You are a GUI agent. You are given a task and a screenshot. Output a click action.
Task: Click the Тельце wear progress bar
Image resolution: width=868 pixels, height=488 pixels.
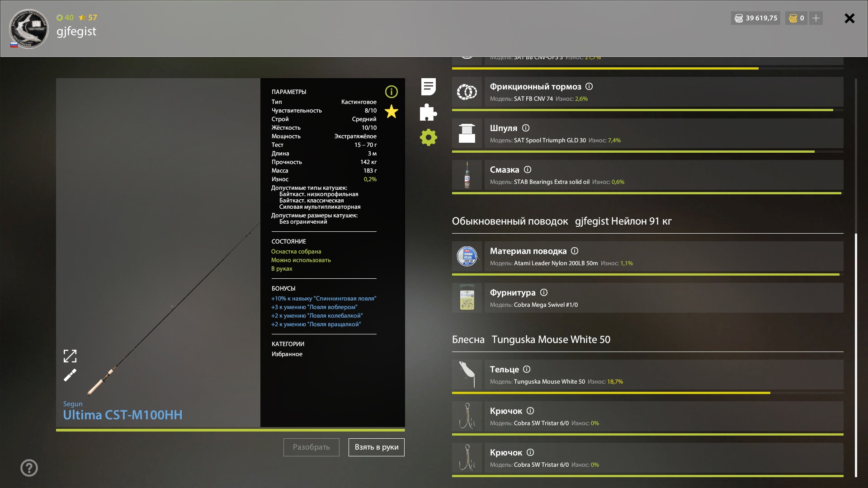click(648, 393)
